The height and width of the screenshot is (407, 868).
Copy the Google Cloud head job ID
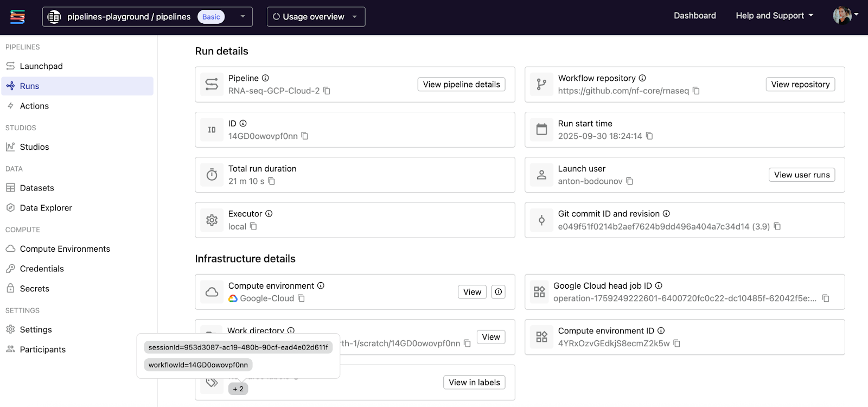pyautogui.click(x=826, y=298)
